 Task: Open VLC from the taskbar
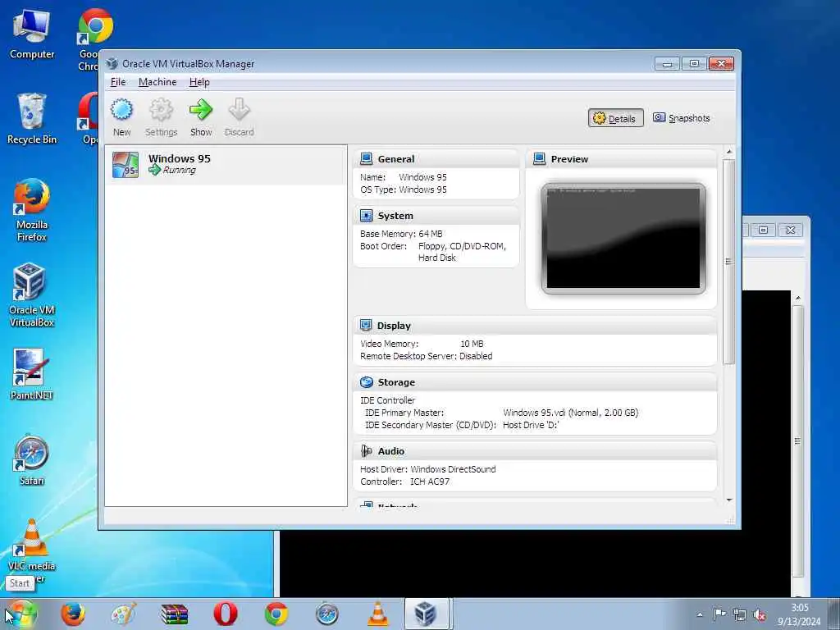pyautogui.click(x=377, y=614)
